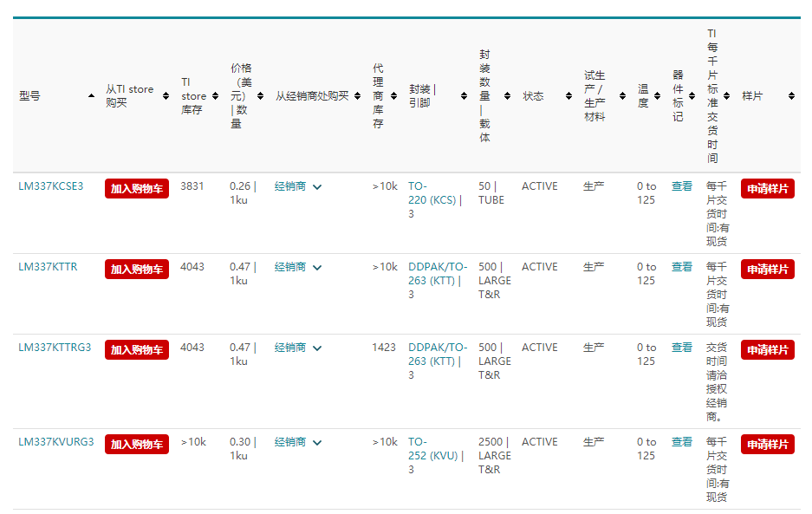Sort by 从经销商处购买 column

[357, 96]
